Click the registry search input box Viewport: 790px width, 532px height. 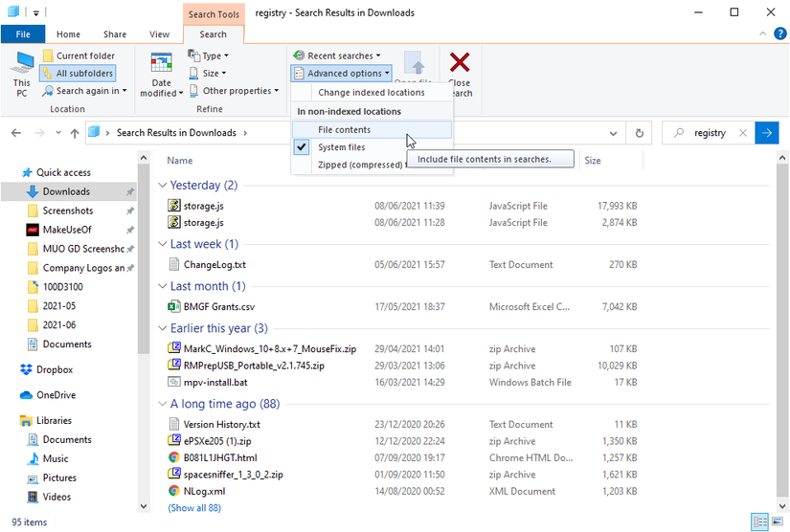tap(710, 133)
